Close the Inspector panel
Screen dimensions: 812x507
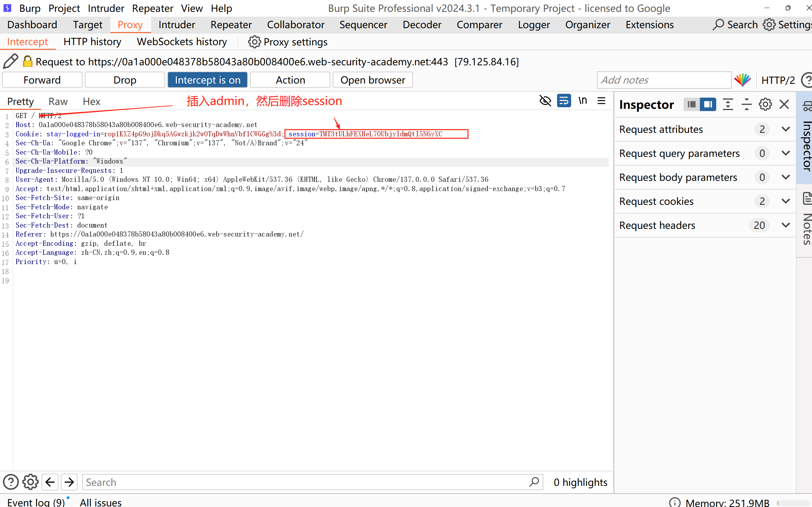(x=784, y=104)
